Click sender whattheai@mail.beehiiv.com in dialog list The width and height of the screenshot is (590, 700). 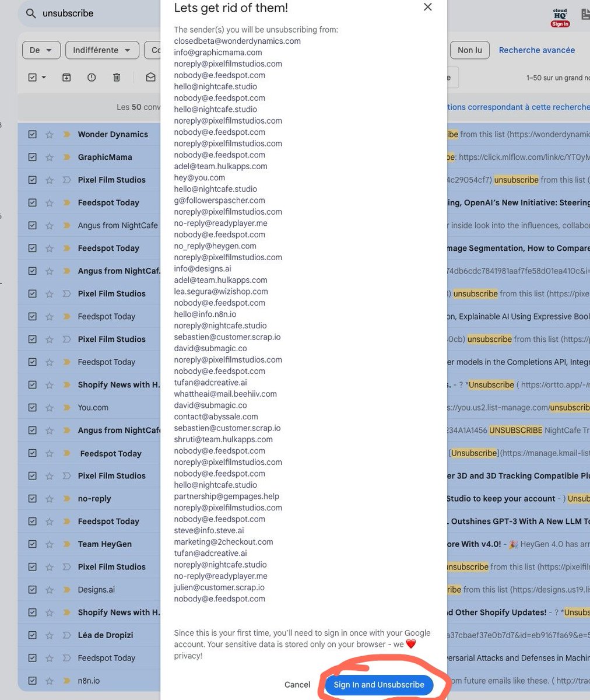[x=225, y=394]
